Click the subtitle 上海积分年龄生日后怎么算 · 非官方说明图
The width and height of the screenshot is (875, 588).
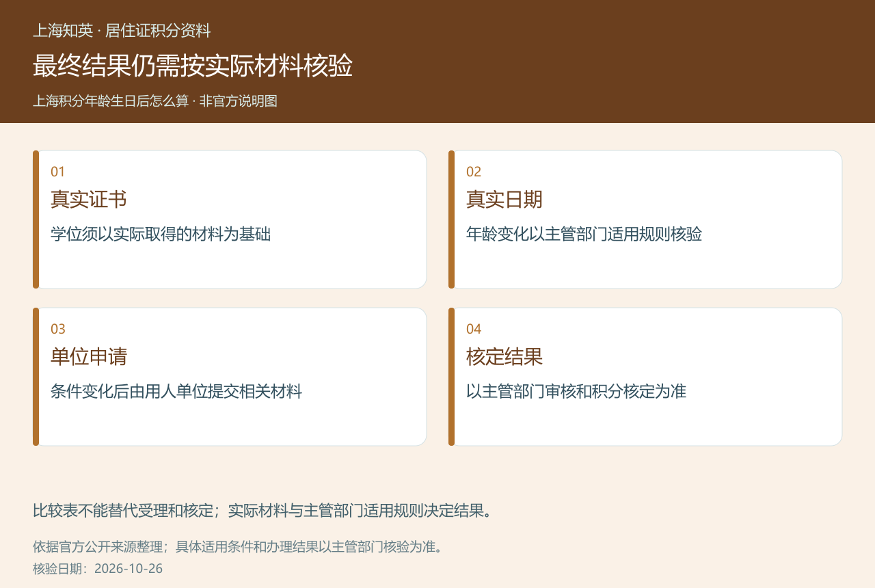pyautogui.click(x=155, y=101)
